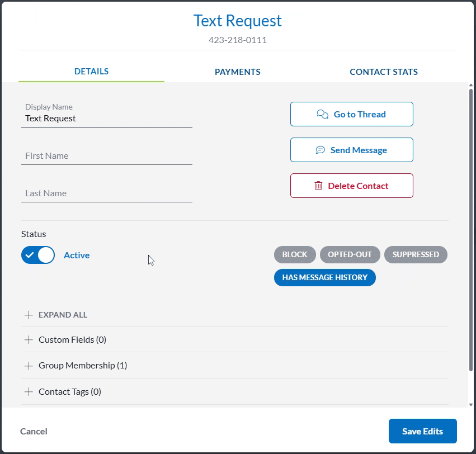The image size is (476, 454).
Task: Click the plus icon beside Custom Fields
Action: pyautogui.click(x=29, y=339)
